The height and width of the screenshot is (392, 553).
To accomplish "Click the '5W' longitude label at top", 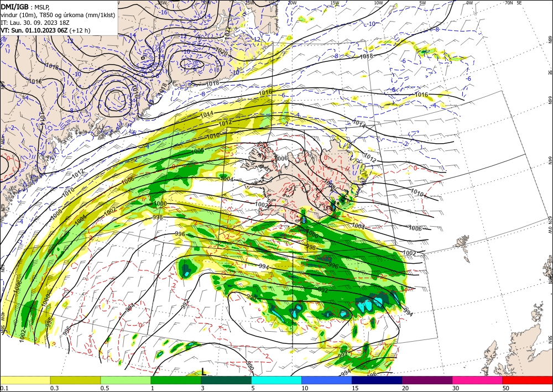I will coord(422,3).
